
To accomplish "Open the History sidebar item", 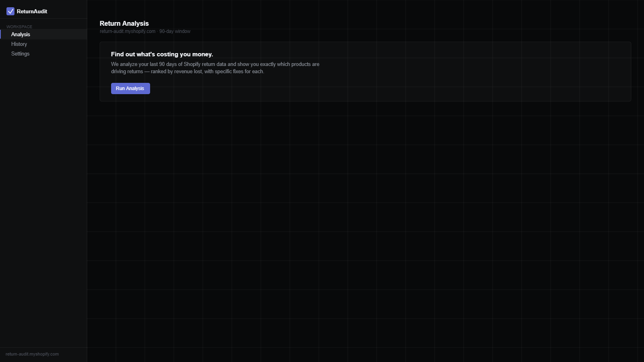I will pos(43,44).
